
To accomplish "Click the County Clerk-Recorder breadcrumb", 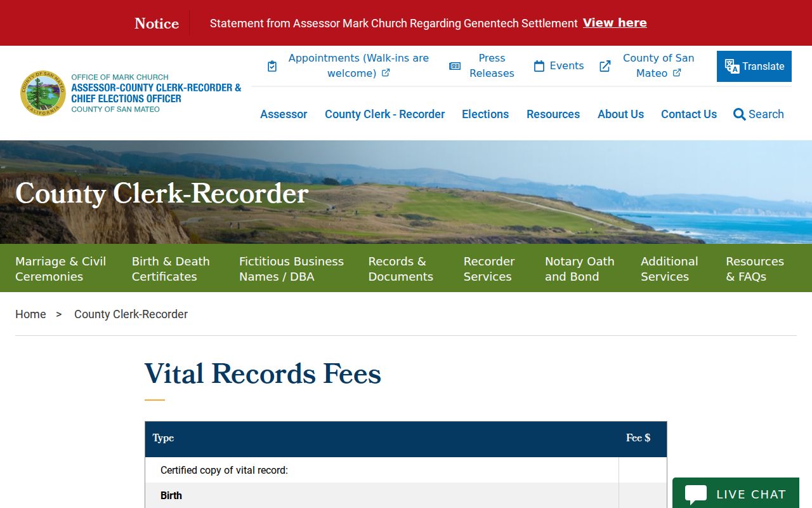I will point(131,314).
